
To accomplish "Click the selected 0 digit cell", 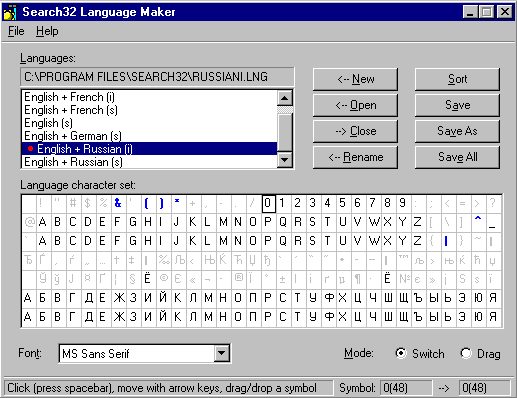I will coord(268,203).
